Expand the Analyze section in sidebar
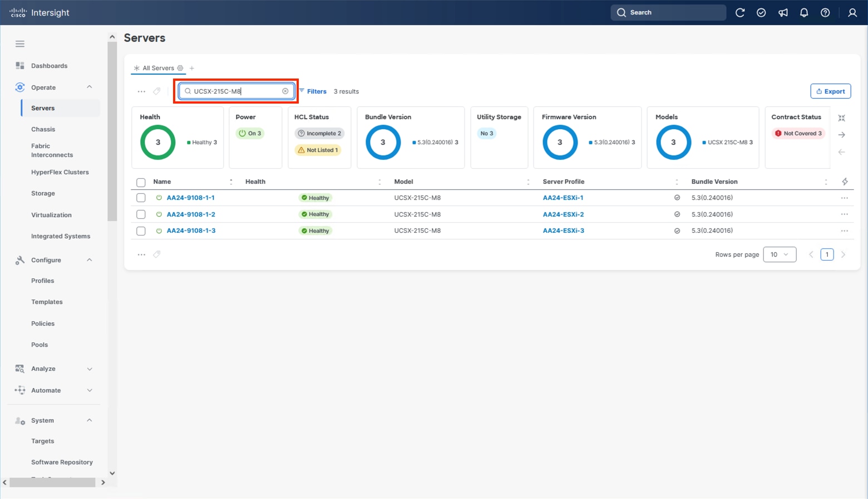 click(x=89, y=369)
